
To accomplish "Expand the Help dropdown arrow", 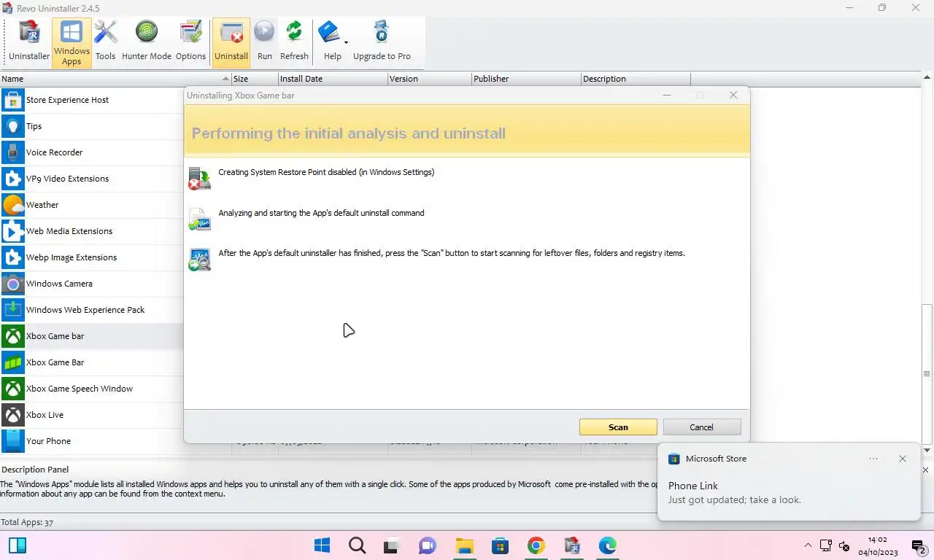I will 346,42.
